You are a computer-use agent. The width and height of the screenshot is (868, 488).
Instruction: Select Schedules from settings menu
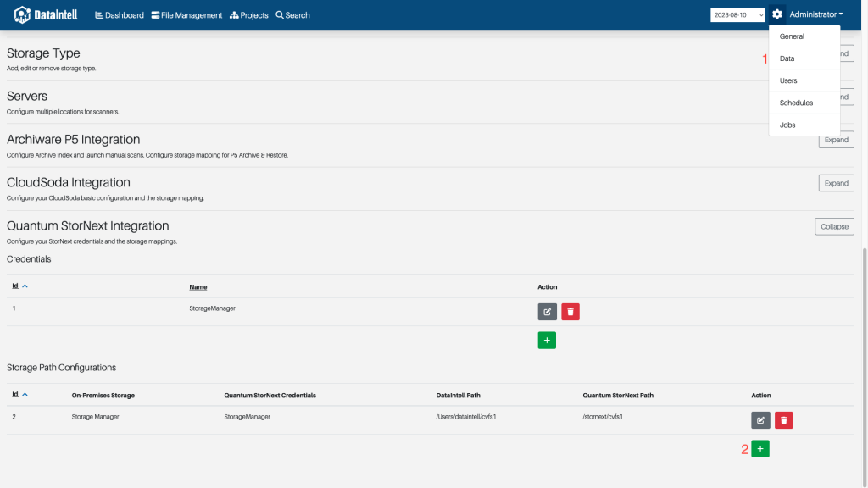pyautogui.click(x=804, y=103)
